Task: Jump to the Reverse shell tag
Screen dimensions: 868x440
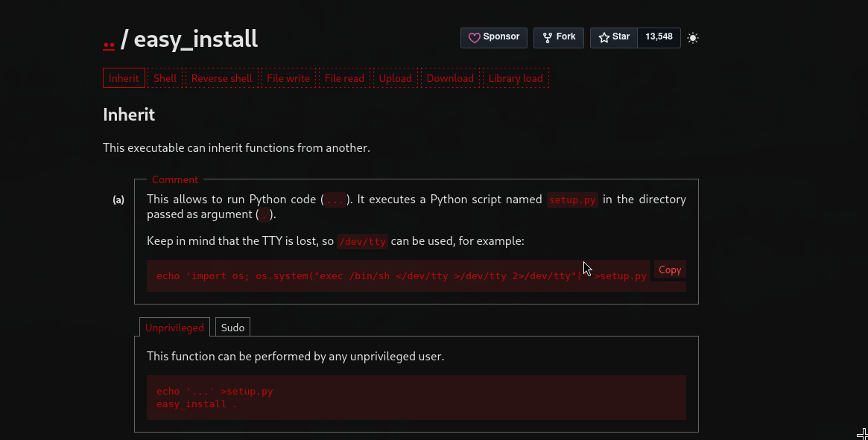Action: pos(221,78)
